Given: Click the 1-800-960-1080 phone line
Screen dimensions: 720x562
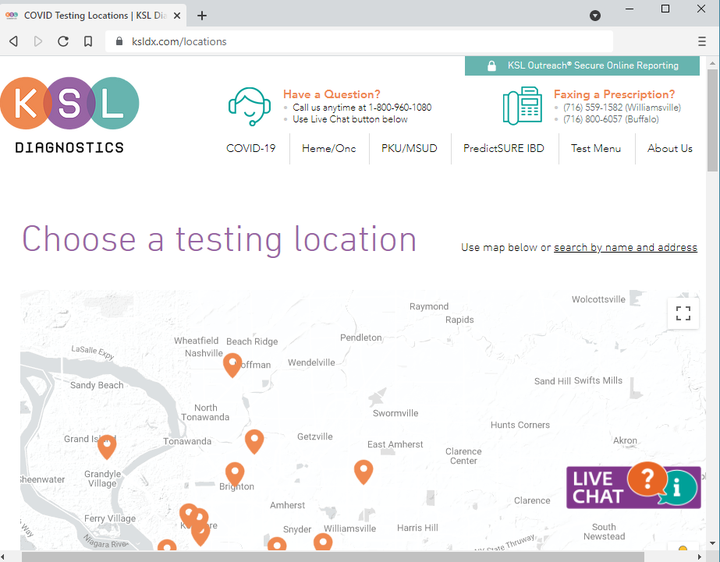Looking at the screenshot, I should (362, 107).
